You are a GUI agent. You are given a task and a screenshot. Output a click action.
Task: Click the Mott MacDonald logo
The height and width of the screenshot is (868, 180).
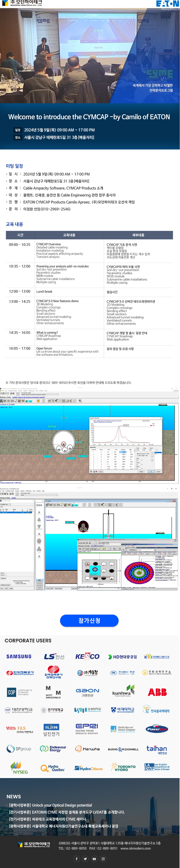53,692
